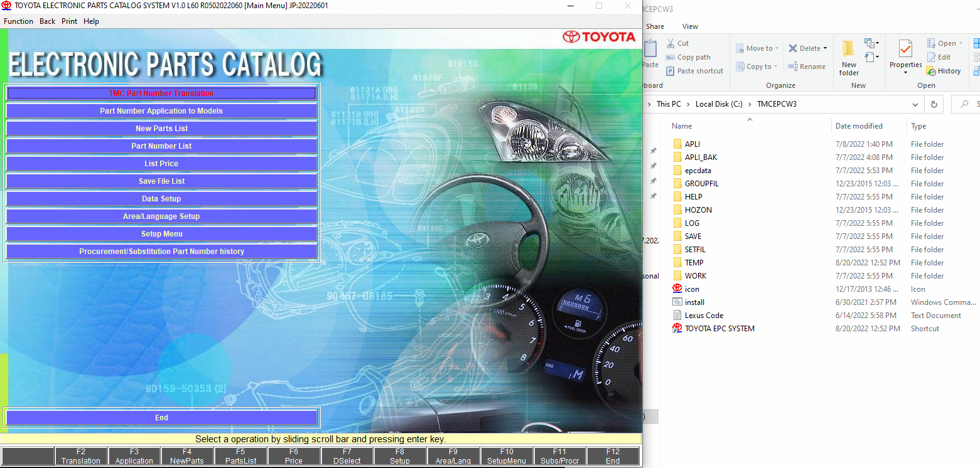This screenshot has width=980, height=468.
Task: Click the New folder icon
Action: coord(849,50)
